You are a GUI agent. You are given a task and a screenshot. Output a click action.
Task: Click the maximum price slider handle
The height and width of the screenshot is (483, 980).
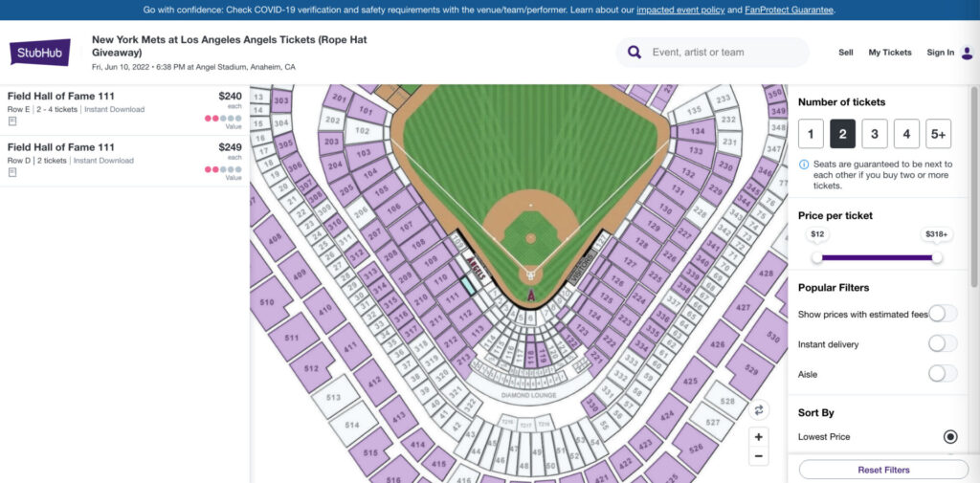tap(937, 256)
